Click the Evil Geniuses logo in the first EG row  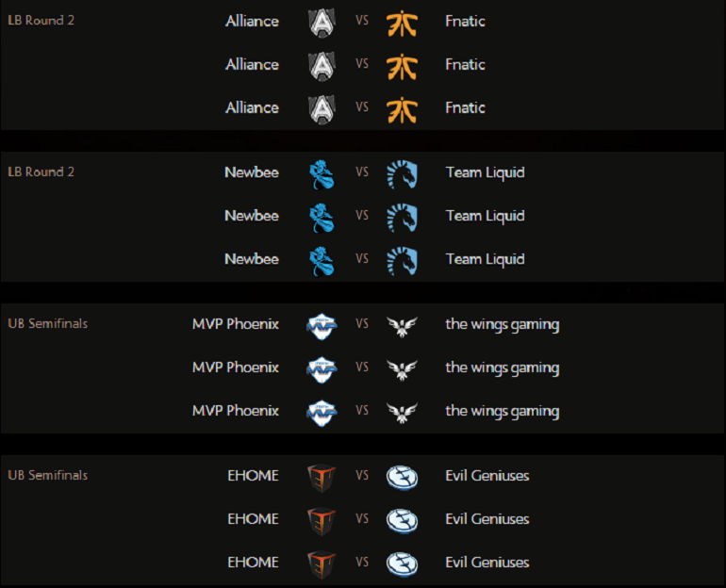(402, 478)
